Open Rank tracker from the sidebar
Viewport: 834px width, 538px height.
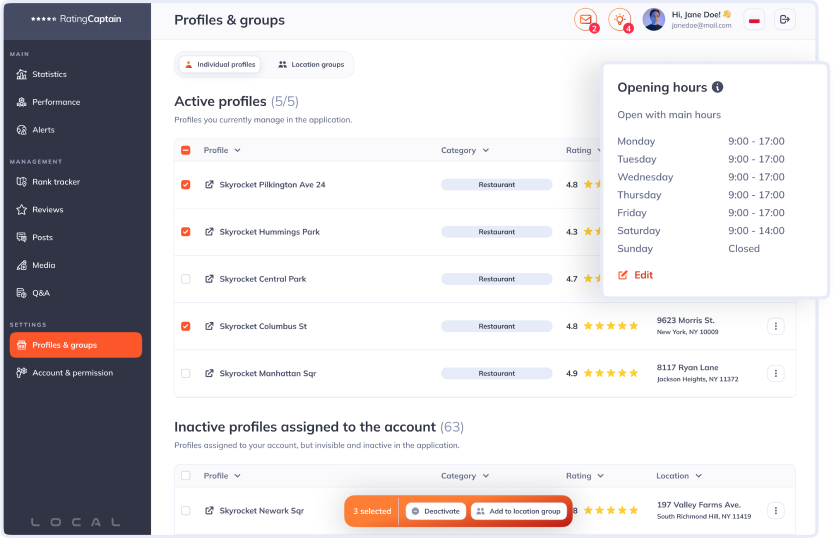tap(56, 182)
